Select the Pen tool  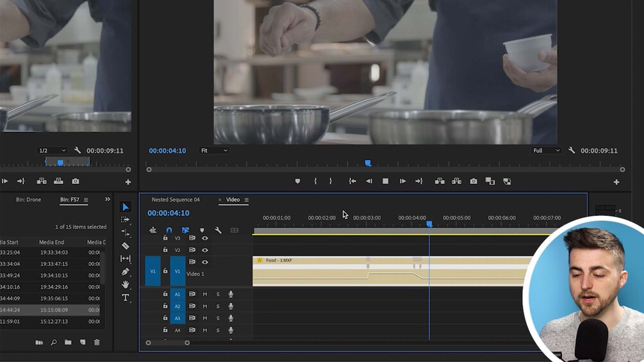125,272
